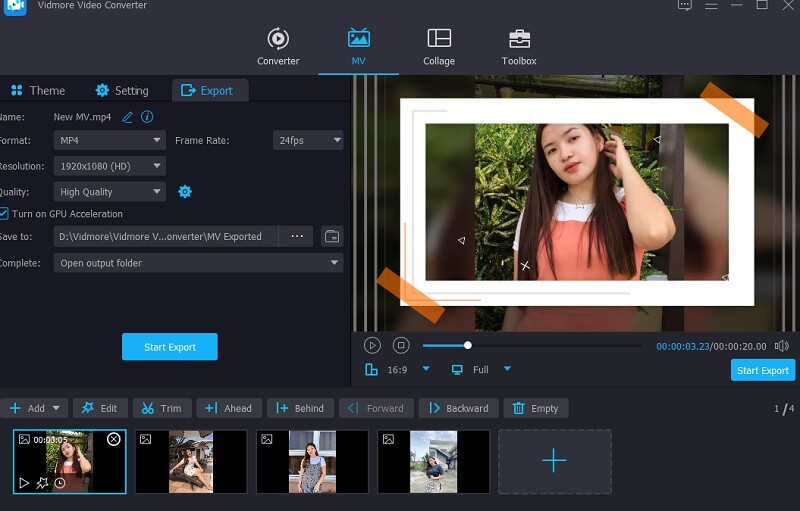Click the add clip plus placeholder
800x511 pixels.
click(554, 460)
